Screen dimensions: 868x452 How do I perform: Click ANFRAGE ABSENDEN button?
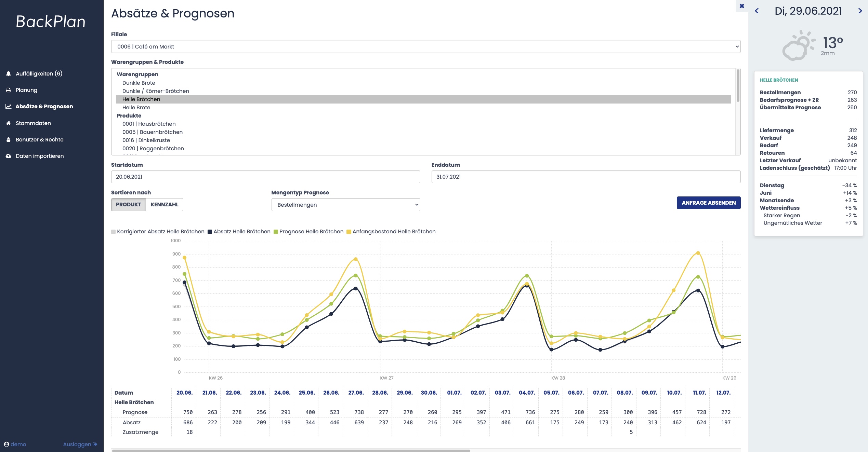coord(709,203)
